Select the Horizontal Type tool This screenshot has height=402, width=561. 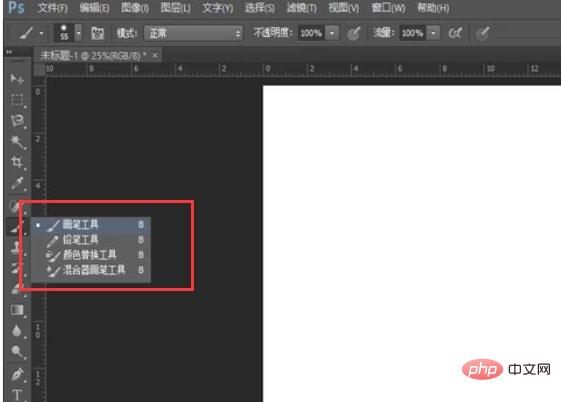coord(17,395)
